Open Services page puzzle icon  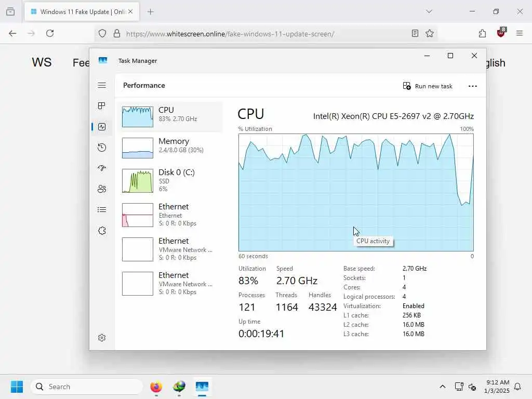(102, 231)
